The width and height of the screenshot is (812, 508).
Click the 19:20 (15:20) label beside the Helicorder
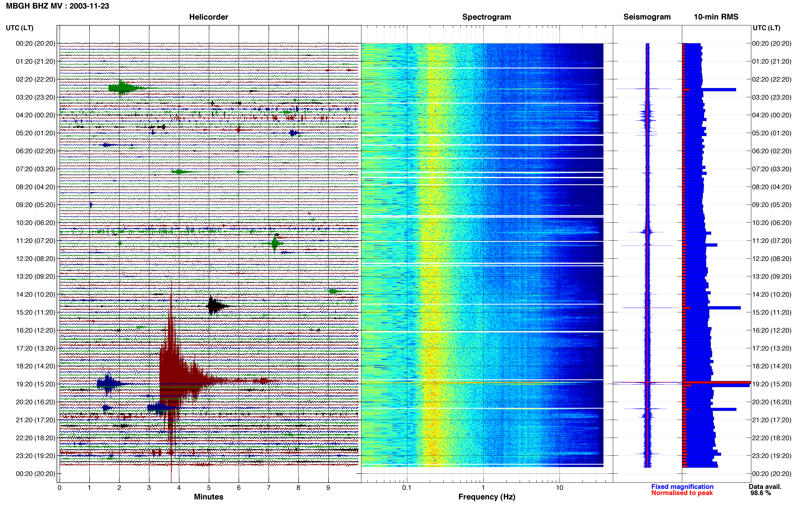[36, 384]
